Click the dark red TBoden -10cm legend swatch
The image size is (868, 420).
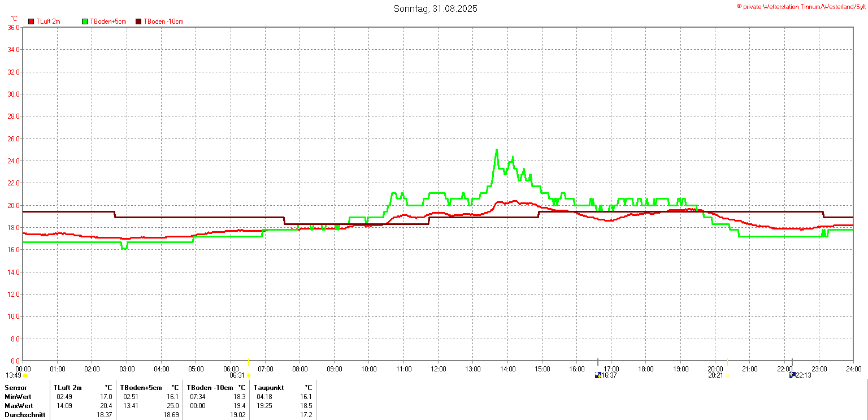pyautogui.click(x=138, y=21)
